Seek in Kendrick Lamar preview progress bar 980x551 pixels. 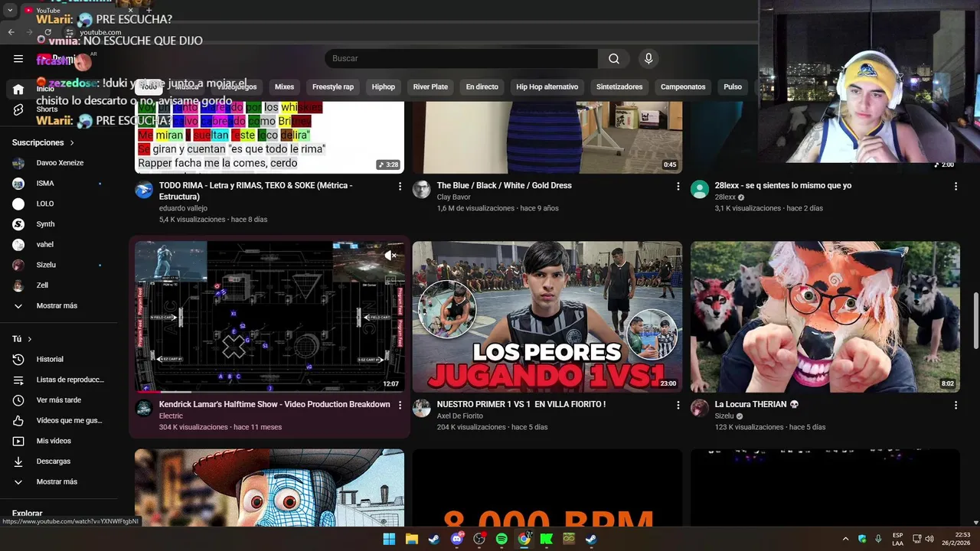269,392
